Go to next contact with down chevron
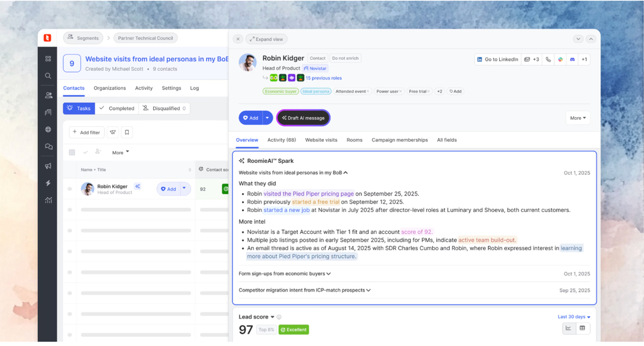The height and width of the screenshot is (346, 644). point(578,39)
